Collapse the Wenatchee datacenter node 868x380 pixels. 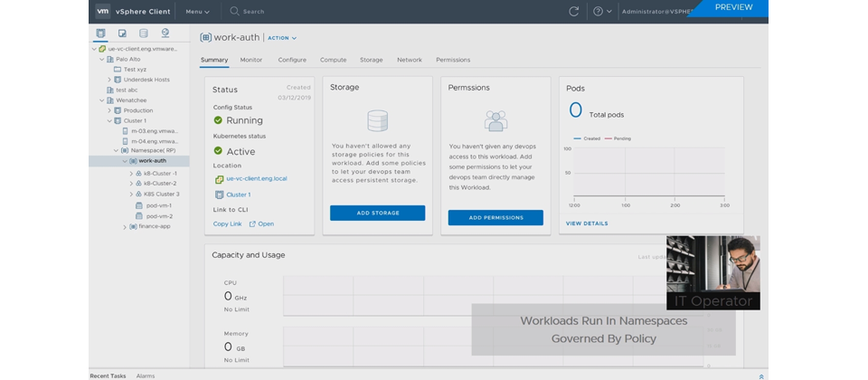[x=102, y=100]
